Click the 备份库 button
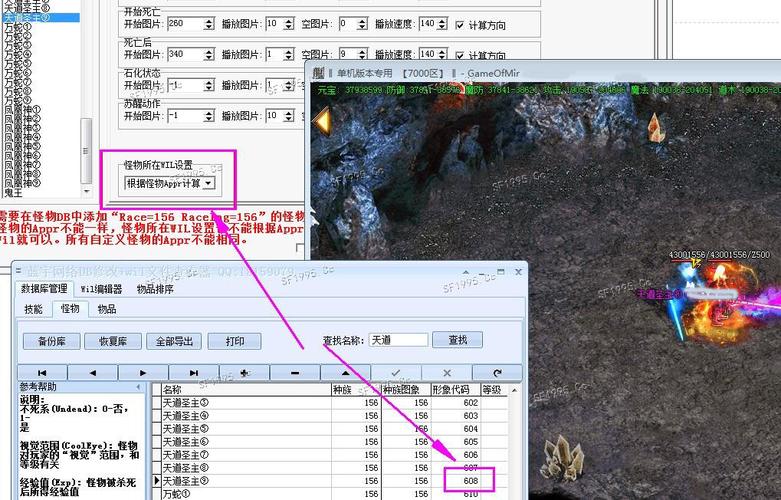781x500 pixels. click(52, 341)
